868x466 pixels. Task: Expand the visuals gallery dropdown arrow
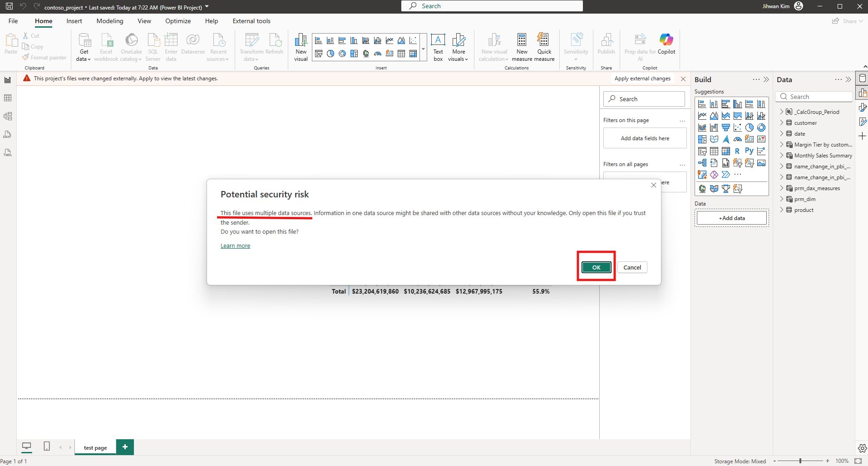[x=423, y=49]
